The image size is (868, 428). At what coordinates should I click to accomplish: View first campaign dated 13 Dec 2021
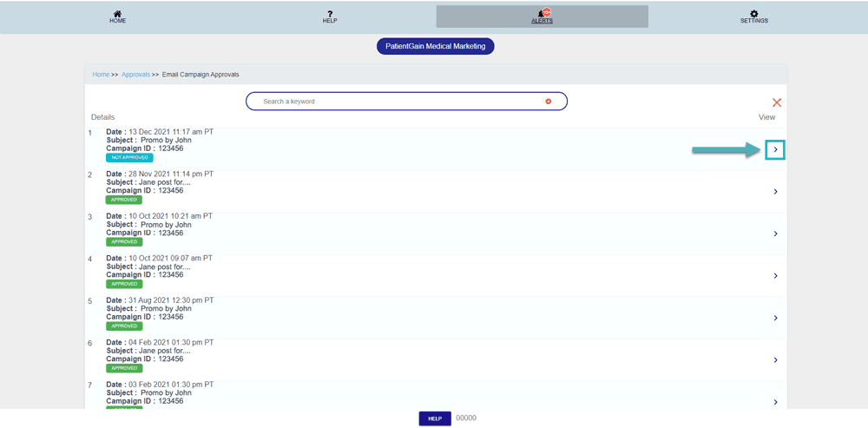(775, 150)
